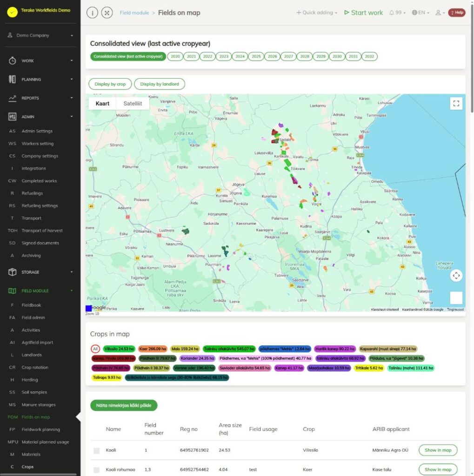This screenshot has width=474, height=476.
Task: Tick the checkbox for Kooli field row
Action: (x=97, y=450)
